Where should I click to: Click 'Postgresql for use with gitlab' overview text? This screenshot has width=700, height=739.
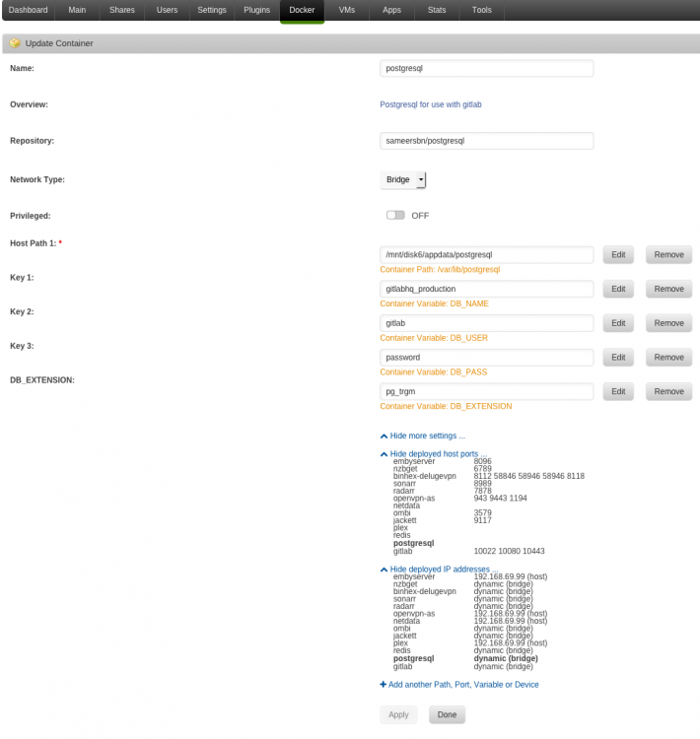point(431,104)
